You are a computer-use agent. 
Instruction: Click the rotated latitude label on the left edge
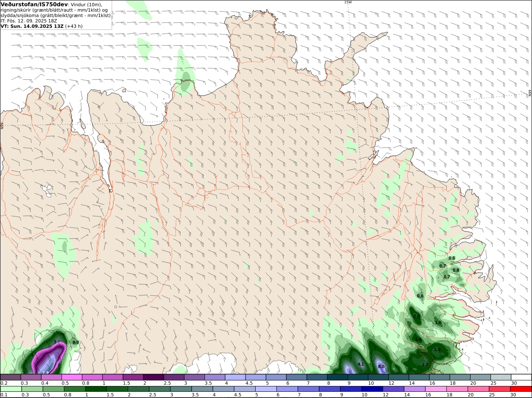point(2,125)
